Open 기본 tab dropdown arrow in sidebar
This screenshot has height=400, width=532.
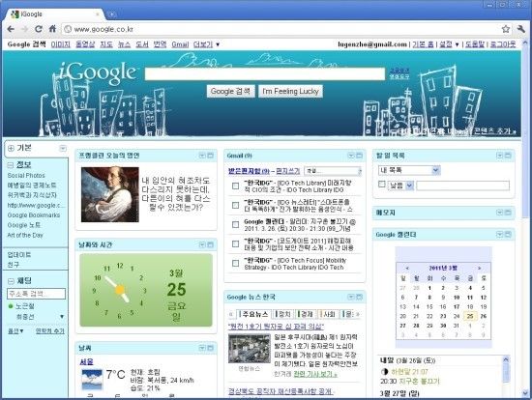(63, 148)
